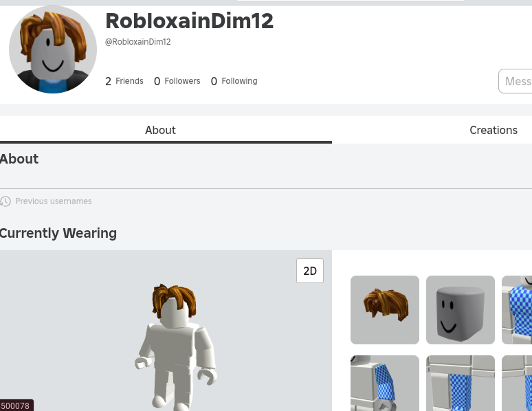This screenshot has height=411, width=532.
Task: Click the Previous usernames clock icon
Action: 5,201
